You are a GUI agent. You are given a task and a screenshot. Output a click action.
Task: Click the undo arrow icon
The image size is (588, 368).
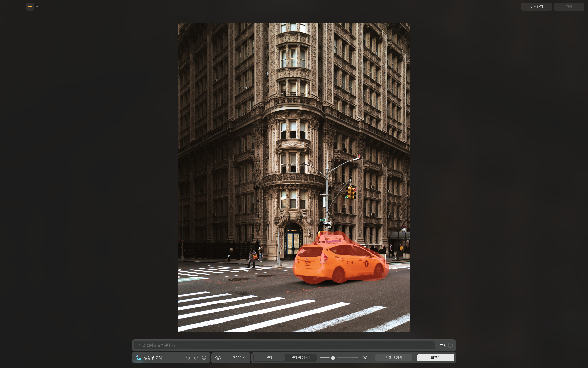188,358
